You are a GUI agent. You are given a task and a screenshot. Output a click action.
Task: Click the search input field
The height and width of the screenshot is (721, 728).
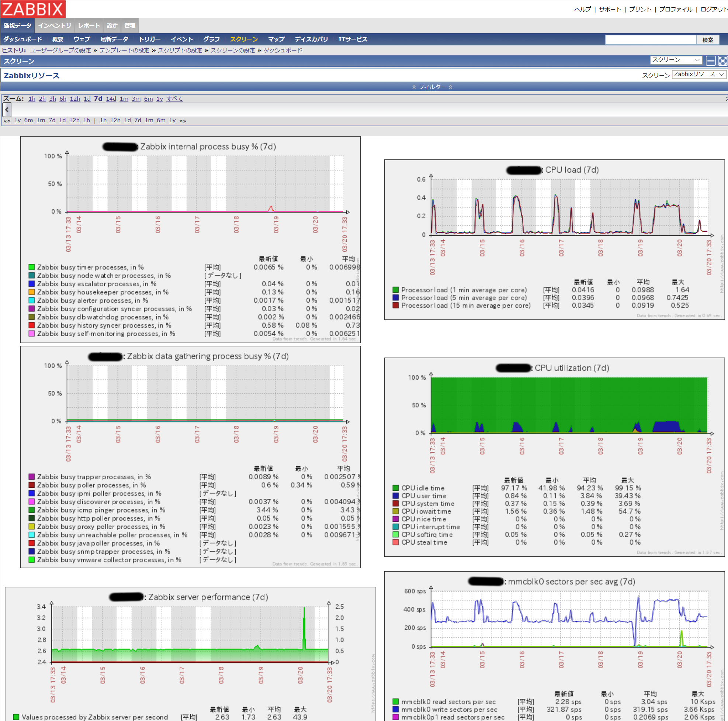pyautogui.click(x=651, y=39)
